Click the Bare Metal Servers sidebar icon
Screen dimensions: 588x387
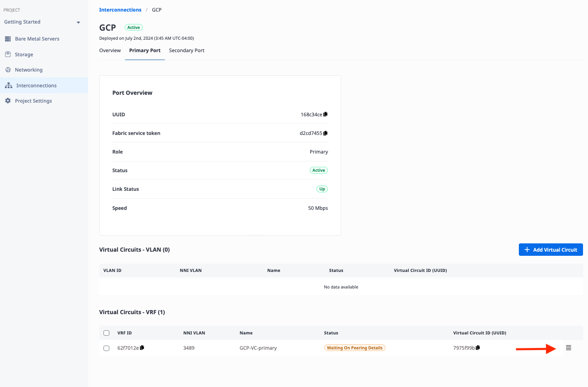pos(8,39)
